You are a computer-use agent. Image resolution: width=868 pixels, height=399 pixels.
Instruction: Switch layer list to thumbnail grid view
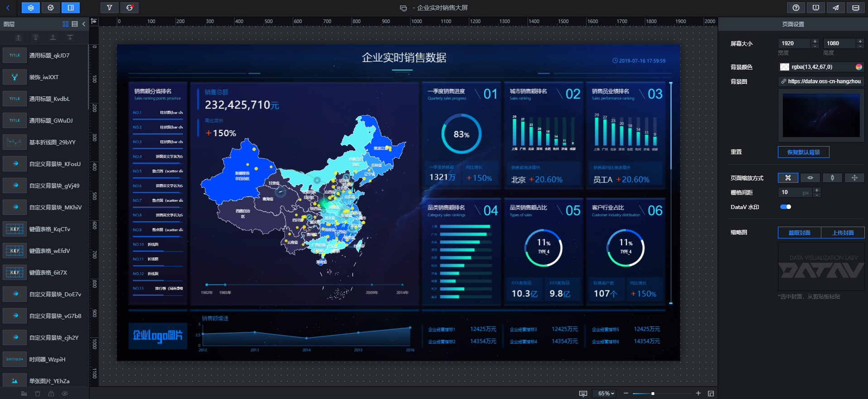66,24
